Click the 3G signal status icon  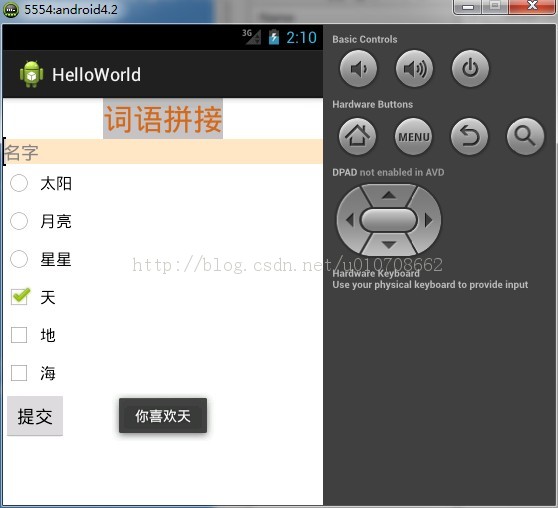[252, 37]
